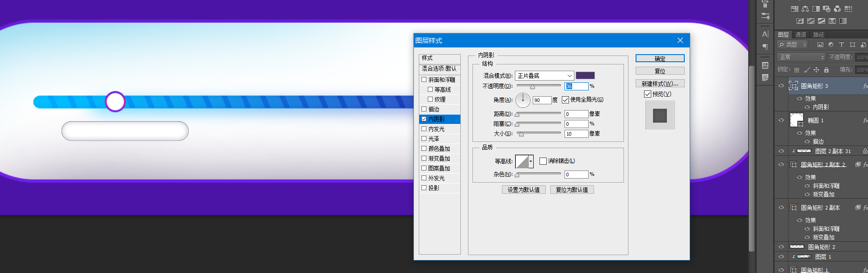Close the 图层样式 dialog
Screen dimensions: 868x273
pyautogui.click(x=680, y=40)
